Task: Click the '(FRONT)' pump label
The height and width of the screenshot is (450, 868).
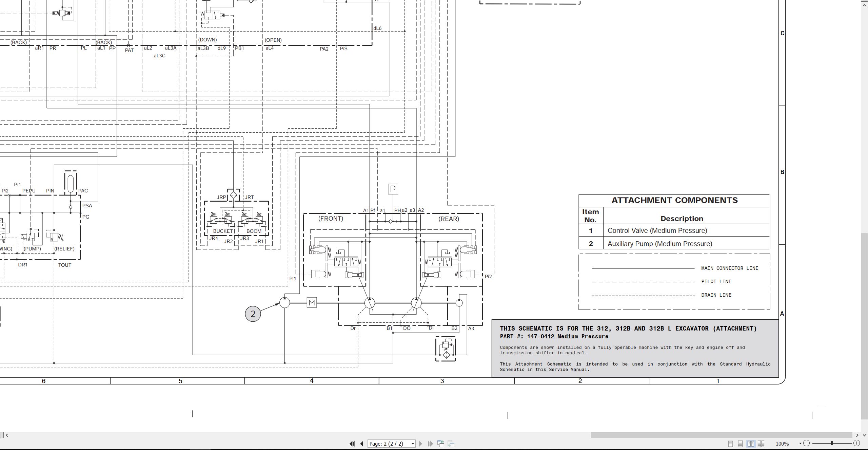Action: coord(331,219)
